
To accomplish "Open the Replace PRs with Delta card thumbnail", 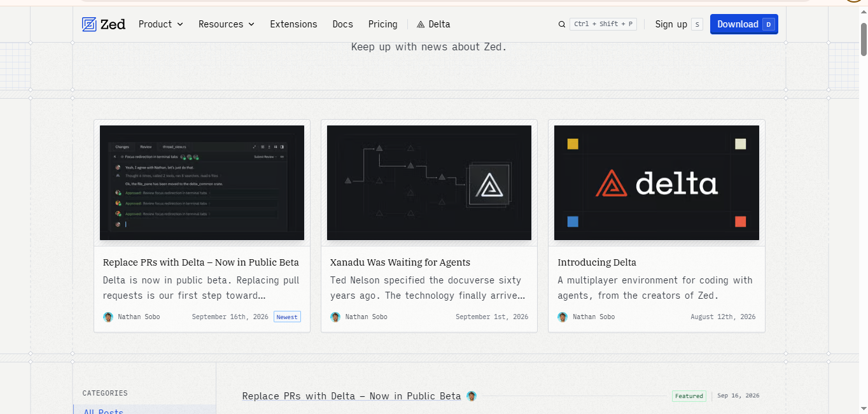I will (x=202, y=183).
